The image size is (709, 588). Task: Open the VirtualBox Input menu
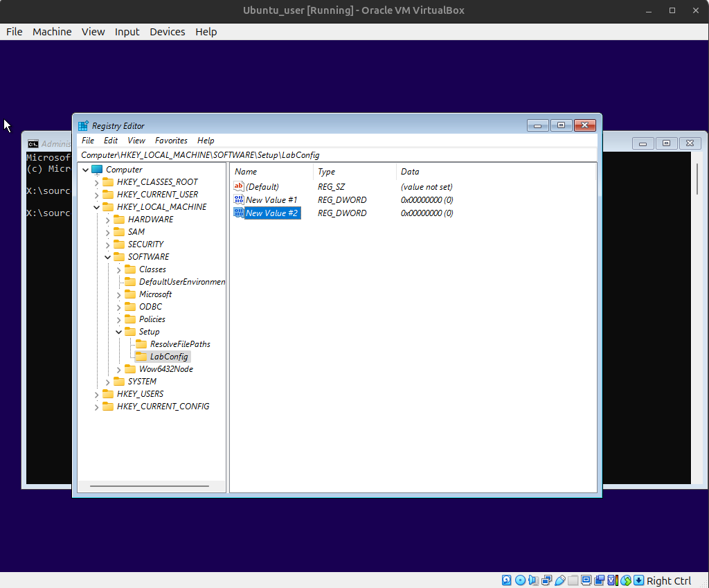coord(127,32)
